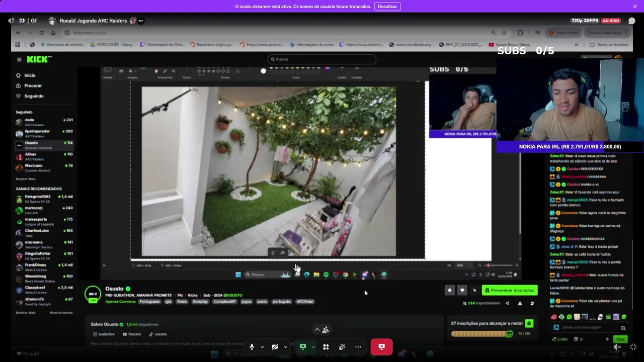Image resolution: width=644 pixels, height=362 pixels.
Task: Open the soundboard icon
Action: [x=342, y=347]
